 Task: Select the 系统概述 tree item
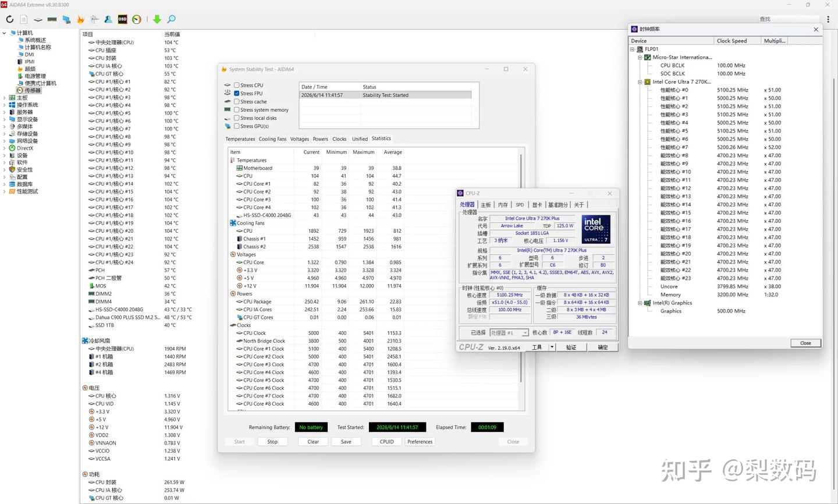(35, 40)
